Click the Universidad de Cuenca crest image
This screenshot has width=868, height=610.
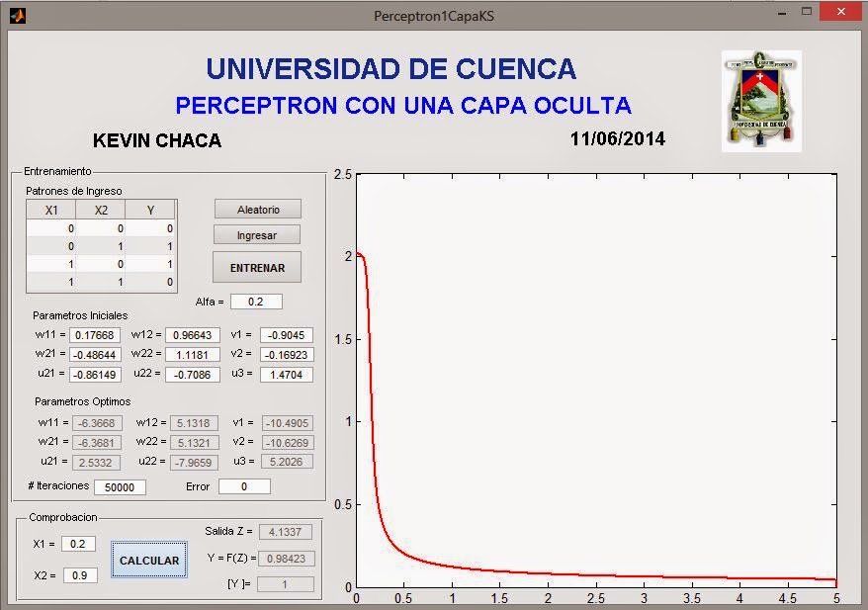761,101
